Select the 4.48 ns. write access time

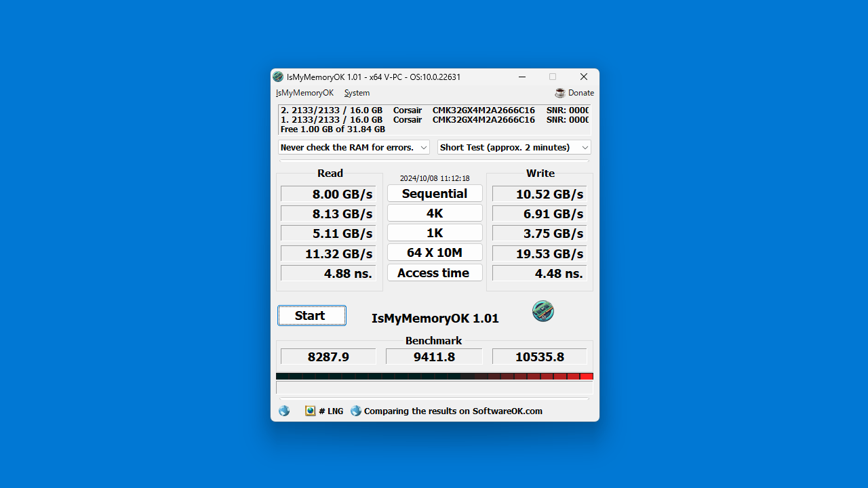(x=540, y=273)
